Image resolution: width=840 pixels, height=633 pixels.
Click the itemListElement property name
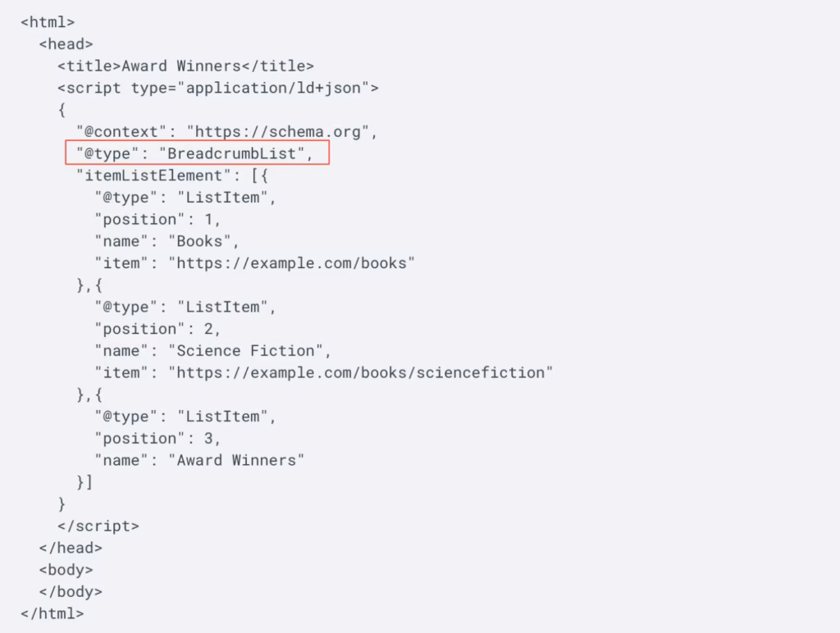149,175
